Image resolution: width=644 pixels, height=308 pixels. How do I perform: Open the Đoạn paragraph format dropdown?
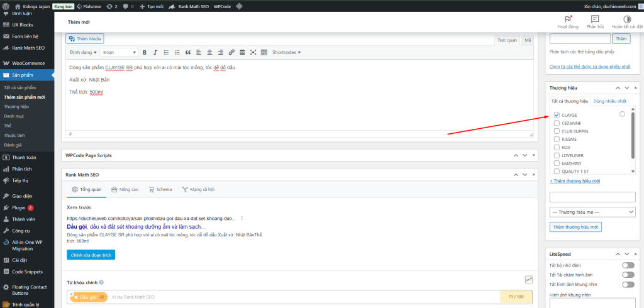(x=119, y=52)
